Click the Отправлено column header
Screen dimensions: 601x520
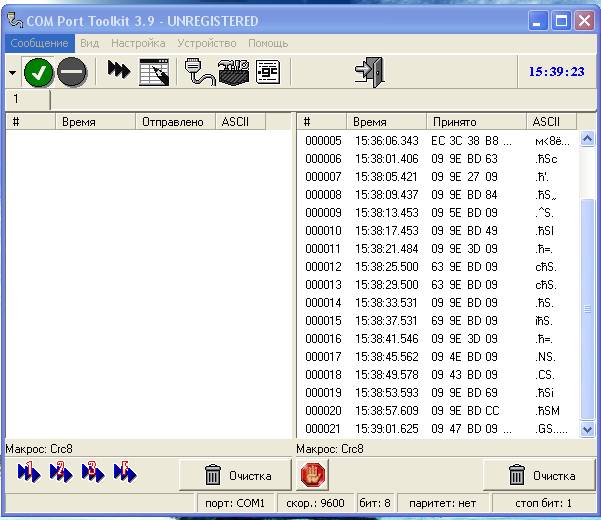(x=175, y=122)
